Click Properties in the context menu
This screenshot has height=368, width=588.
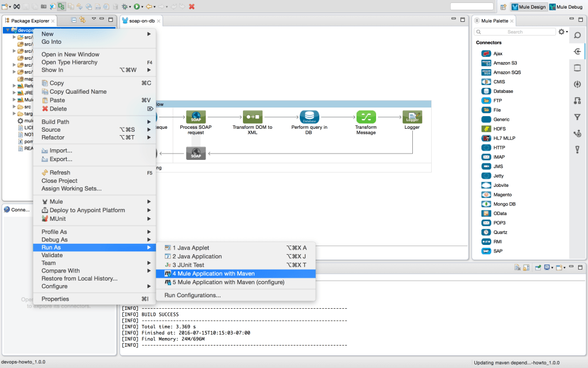55,299
